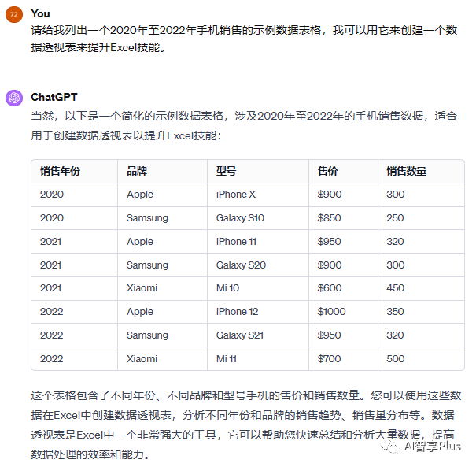Click the purple ChatGPT logo icon

point(14,98)
